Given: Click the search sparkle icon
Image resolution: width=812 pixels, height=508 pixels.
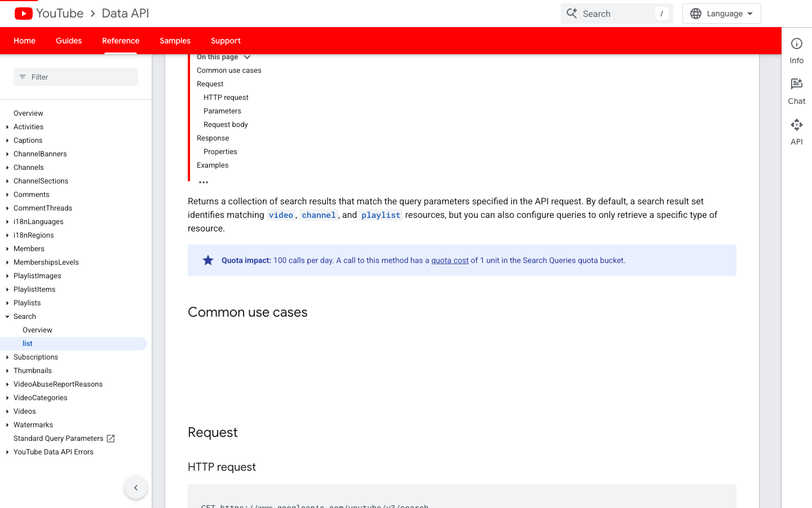Looking at the screenshot, I should [x=572, y=14].
